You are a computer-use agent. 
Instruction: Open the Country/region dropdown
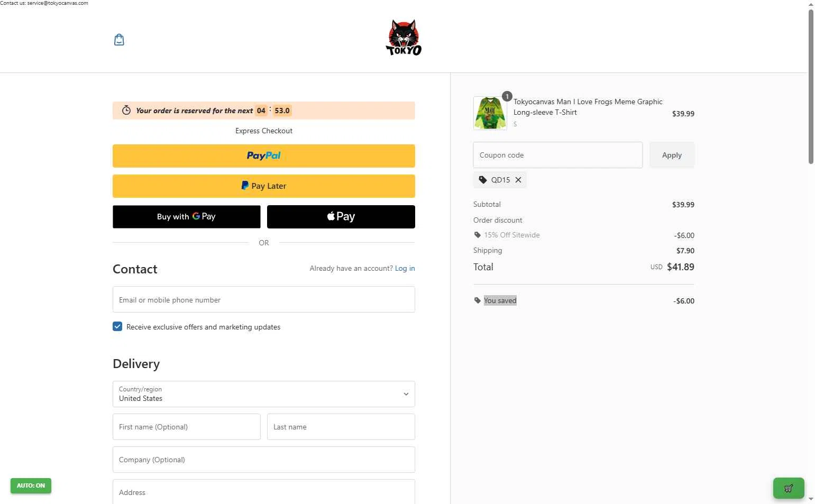tap(264, 394)
